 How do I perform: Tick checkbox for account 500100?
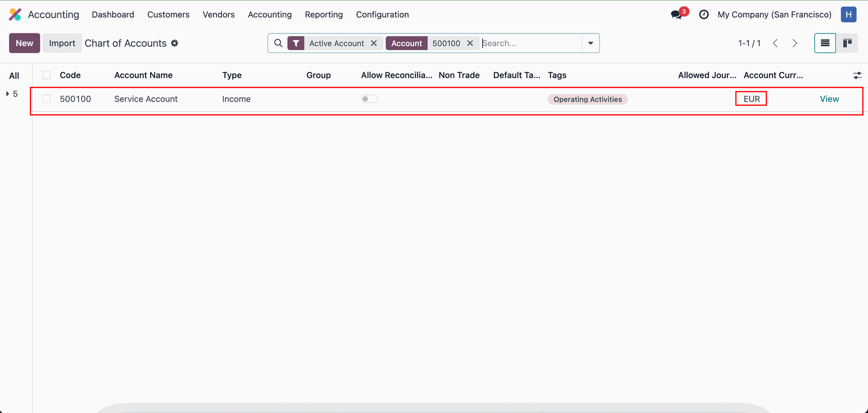click(x=47, y=99)
